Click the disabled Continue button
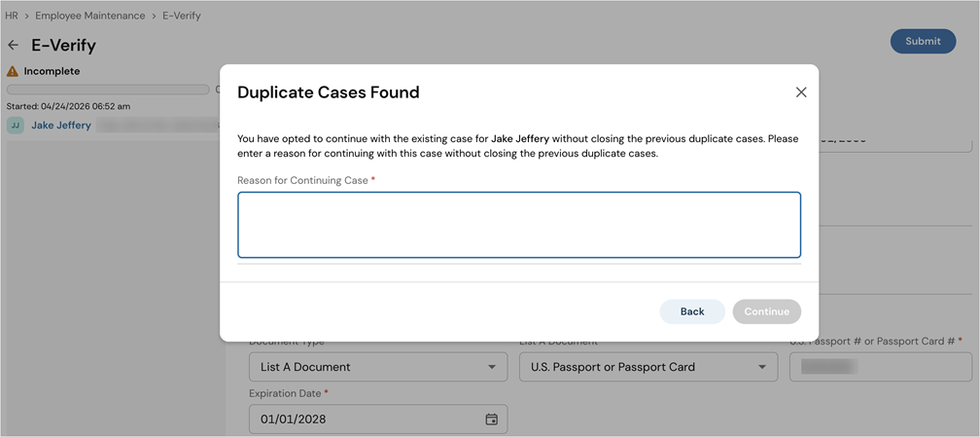 [x=767, y=311]
